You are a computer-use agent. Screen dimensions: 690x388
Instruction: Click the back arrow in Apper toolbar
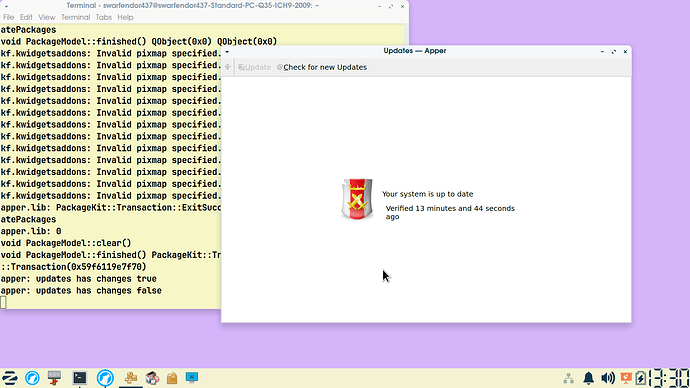coord(228,67)
